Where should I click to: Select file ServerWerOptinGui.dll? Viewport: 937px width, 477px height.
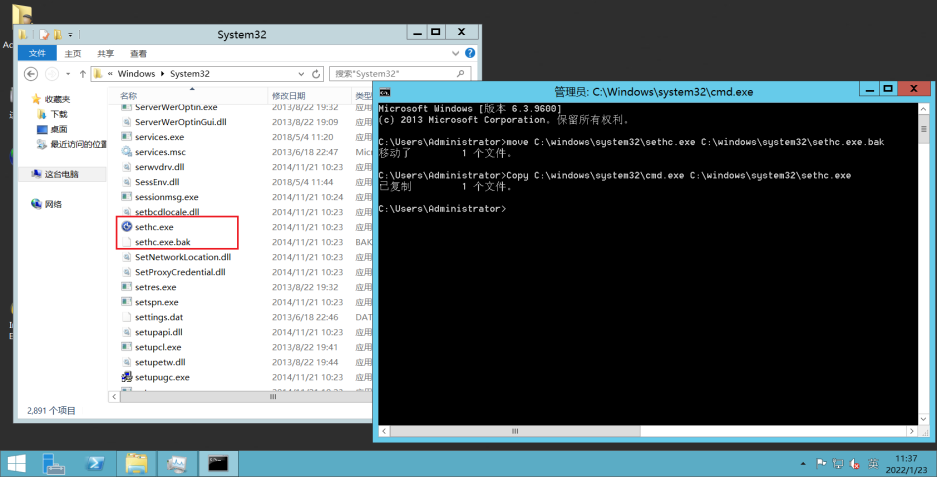tap(180, 122)
